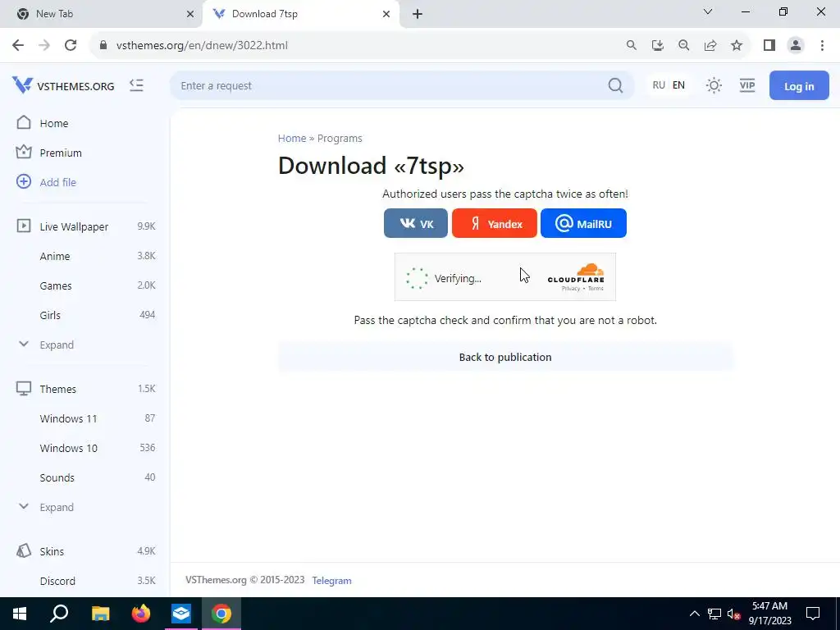Viewport: 840px width, 630px height.
Task: Click the search magnifier in request field
Action: point(615,85)
